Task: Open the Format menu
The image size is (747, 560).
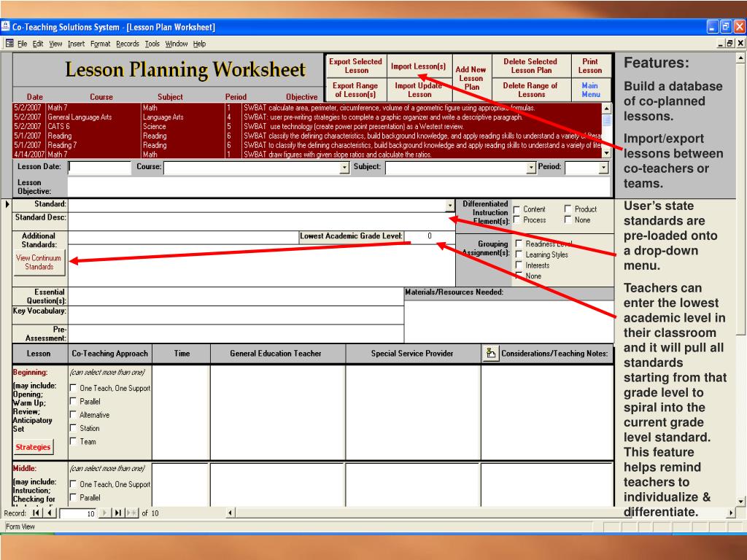Action: click(x=100, y=44)
